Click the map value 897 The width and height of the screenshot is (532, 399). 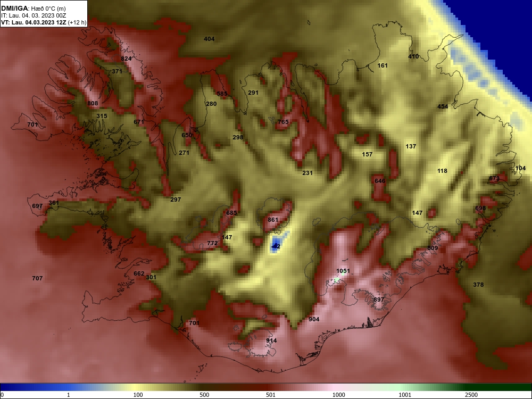[379, 300]
